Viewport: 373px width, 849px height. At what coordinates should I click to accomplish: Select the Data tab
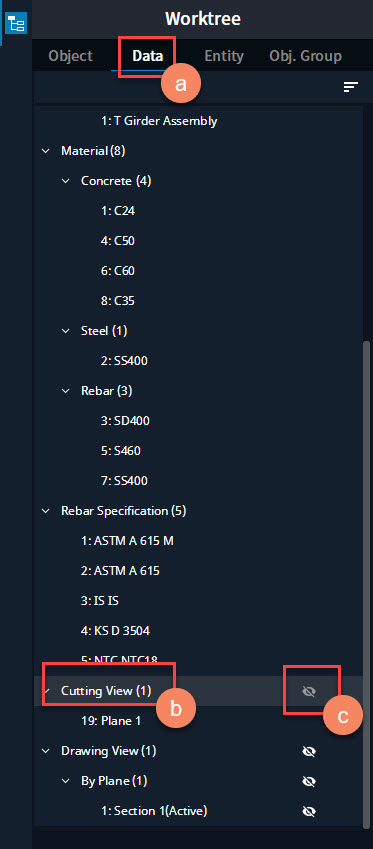click(148, 56)
